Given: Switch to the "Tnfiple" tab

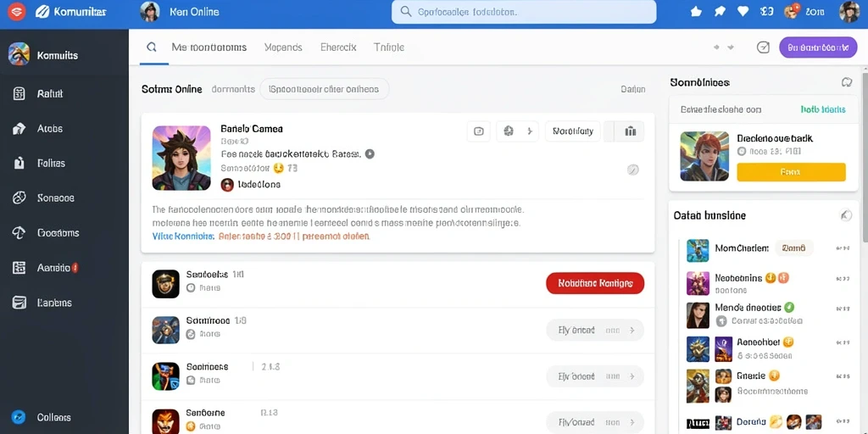Looking at the screenshot, I should click(x=389, y=47).
